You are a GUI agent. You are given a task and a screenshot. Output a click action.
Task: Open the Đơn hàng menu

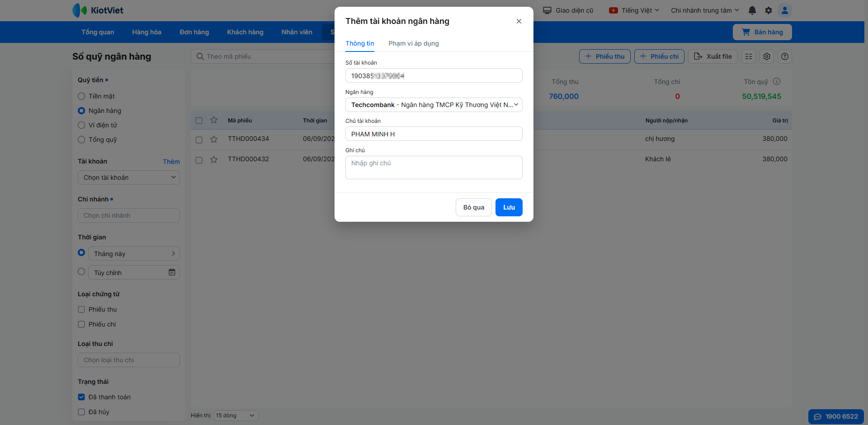click(x=194, y=32)
